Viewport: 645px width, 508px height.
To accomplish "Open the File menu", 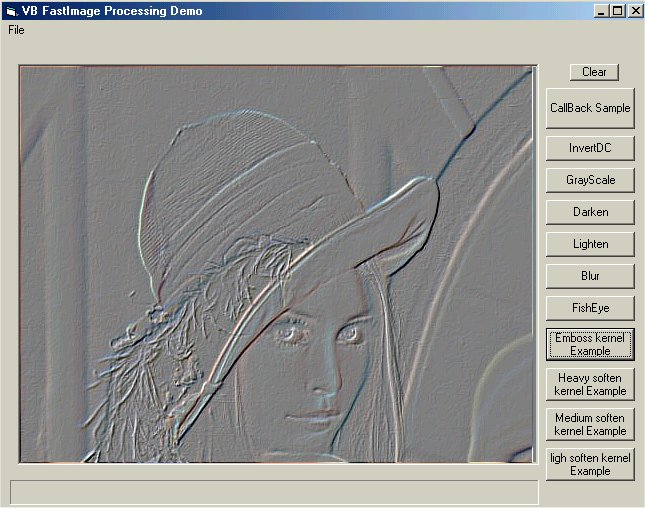I will point(16,30).
